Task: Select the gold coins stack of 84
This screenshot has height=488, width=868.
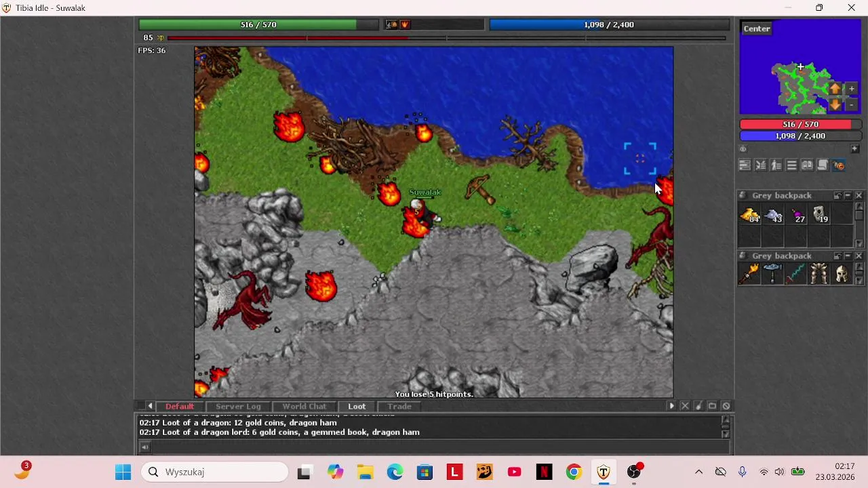Action: pos(749,215)
